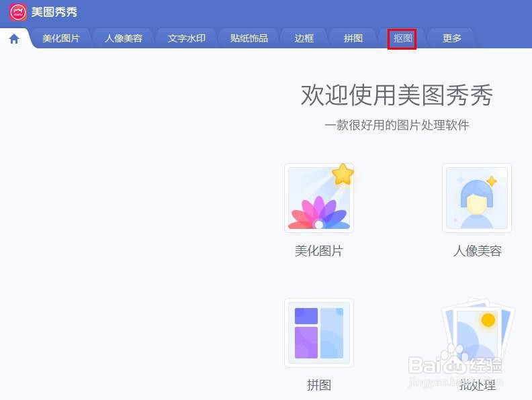Viewport: 532px width, 400px height.
Task: Click the Meitu Xiuxiu logo icon
Action: point(17,12)
